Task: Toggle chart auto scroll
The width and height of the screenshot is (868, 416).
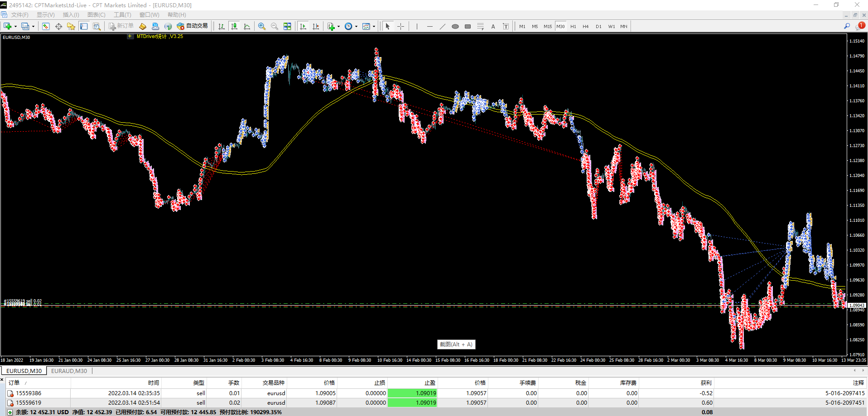Action: tap(303, 26)
